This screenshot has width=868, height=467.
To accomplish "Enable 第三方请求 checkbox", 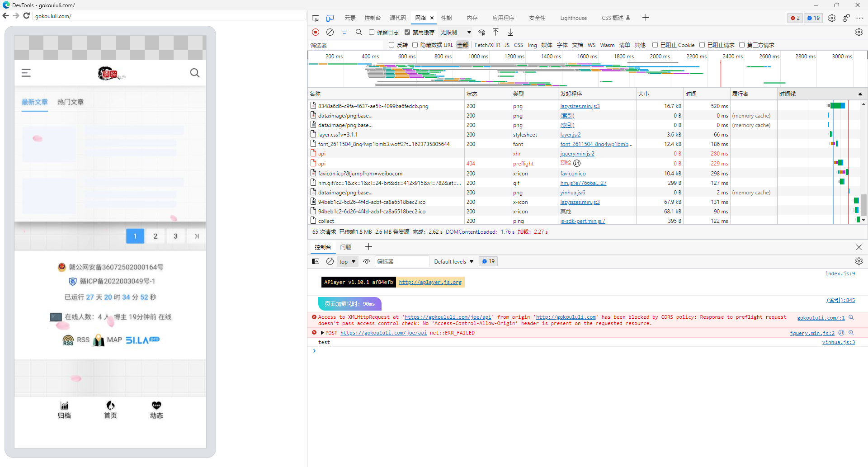I will [x=742, y=45].
